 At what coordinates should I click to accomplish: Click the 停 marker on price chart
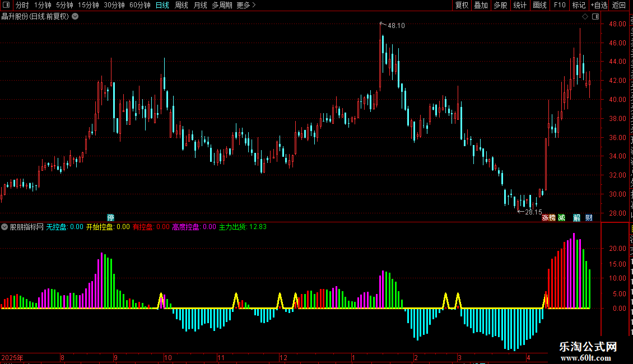(x=110, y=217)
